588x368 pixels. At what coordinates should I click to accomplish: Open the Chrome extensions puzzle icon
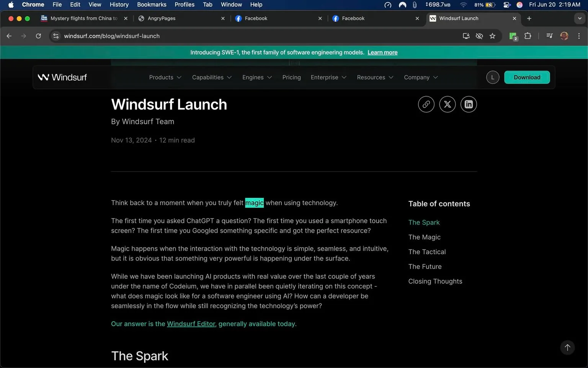[528, 36]
